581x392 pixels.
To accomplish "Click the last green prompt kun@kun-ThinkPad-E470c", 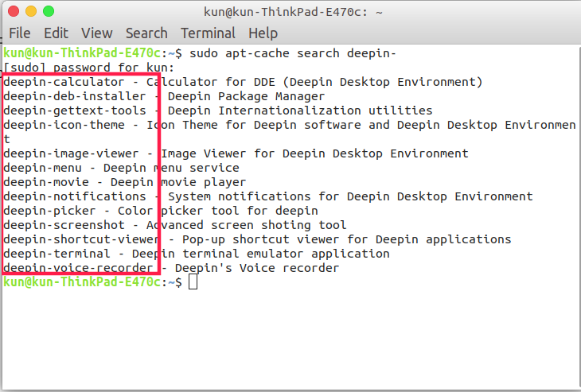I will [x=81, y=282].
